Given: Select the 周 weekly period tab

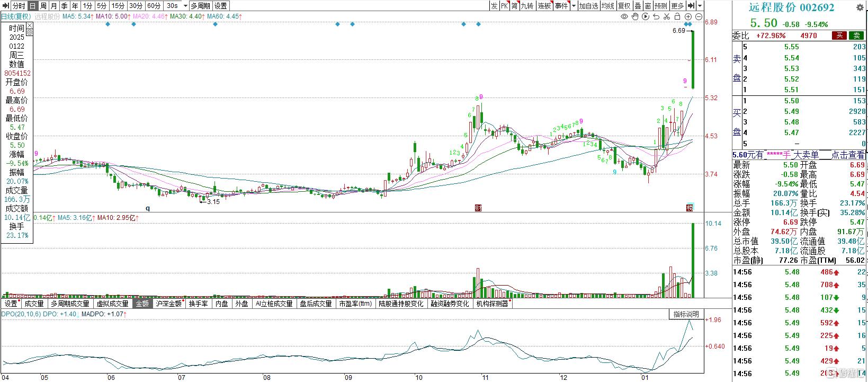Looking at the screenshot, I should coord(43,6).
